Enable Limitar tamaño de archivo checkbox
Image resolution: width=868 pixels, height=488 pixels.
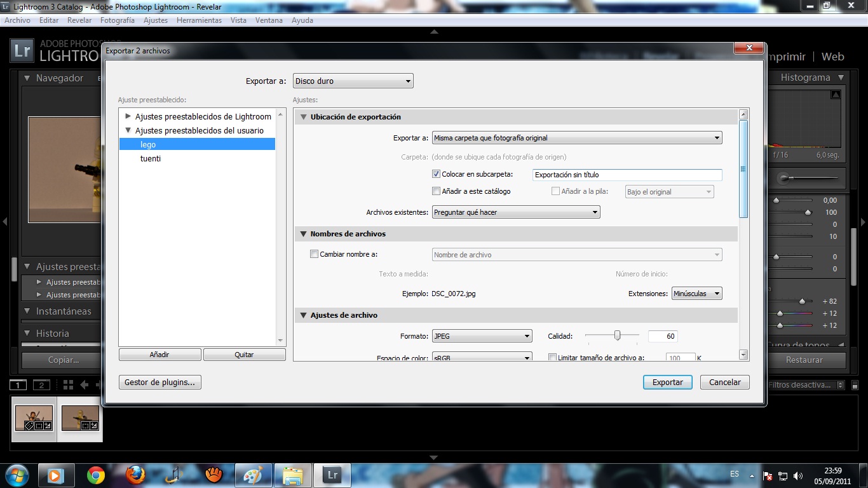552,358
